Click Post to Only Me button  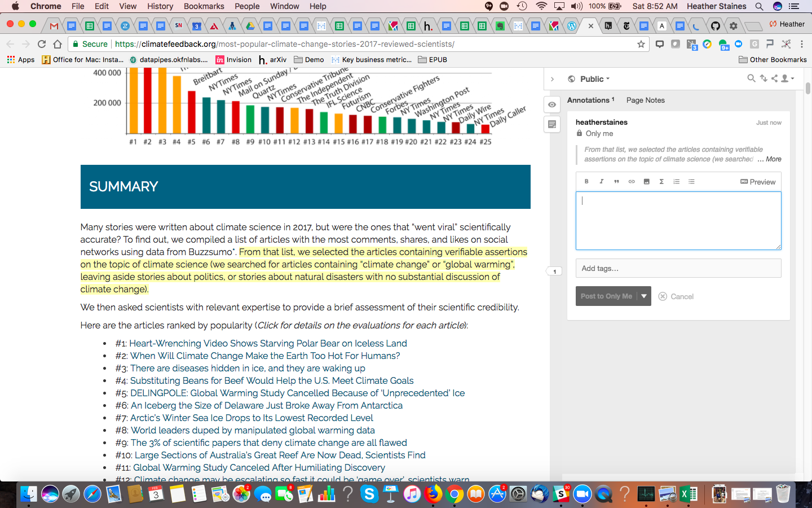[606, 296]
